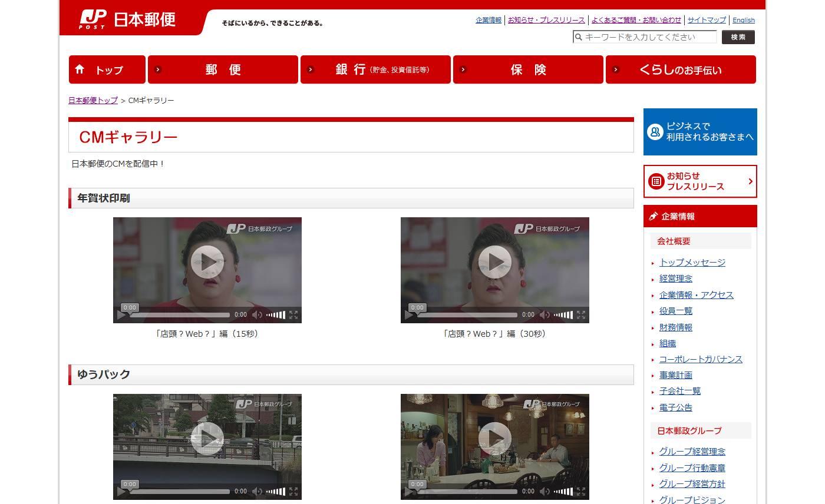The image size is (825, 504).
Task: Open 財務情報 sidebar link
Action: point(676,327)
